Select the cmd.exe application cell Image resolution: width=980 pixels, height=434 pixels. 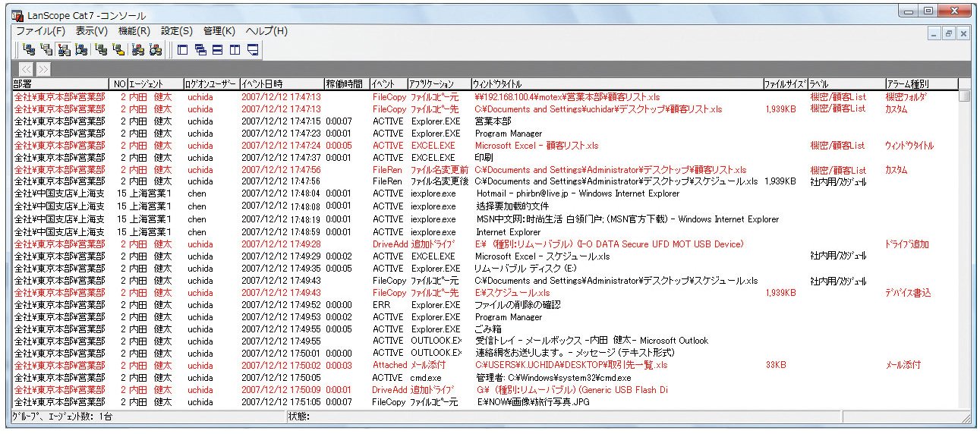pos(428,378)
